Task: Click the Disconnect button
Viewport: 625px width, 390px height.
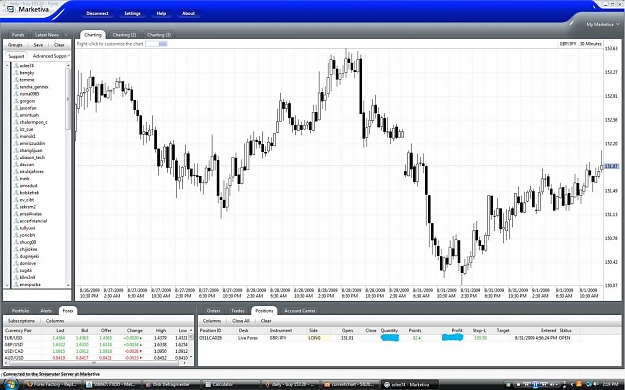Action: (97, 14)
